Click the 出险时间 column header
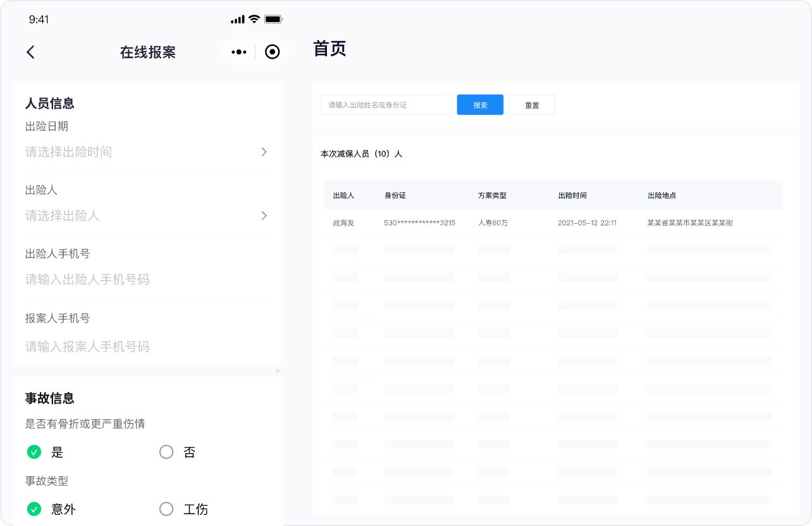 (572, 195)
